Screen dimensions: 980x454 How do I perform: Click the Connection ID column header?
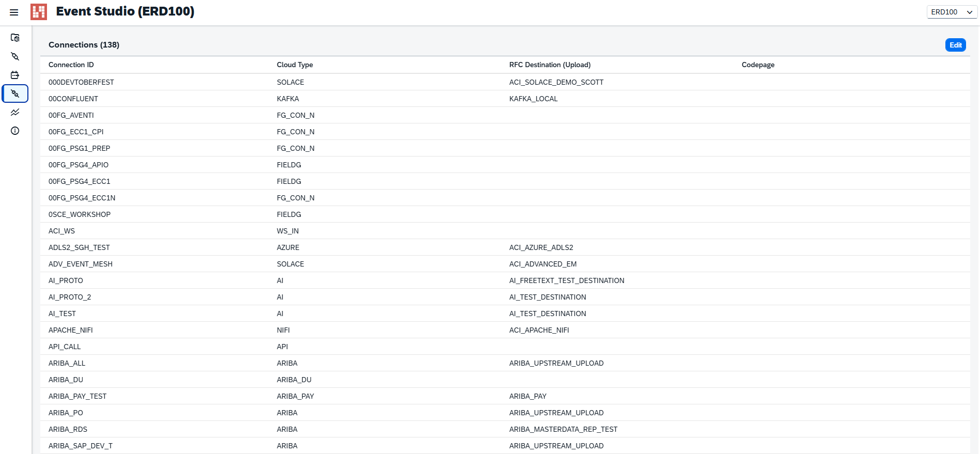(71, 65)
